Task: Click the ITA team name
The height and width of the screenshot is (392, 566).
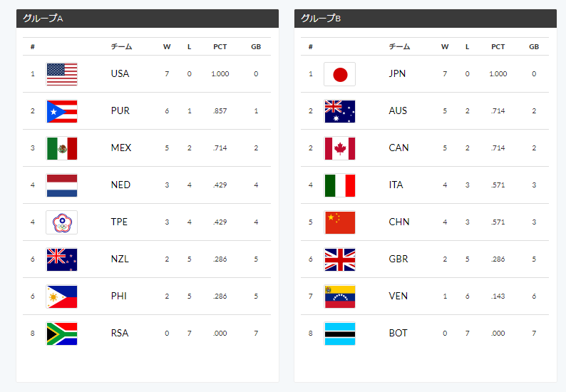Action: (x=396, y=185)
